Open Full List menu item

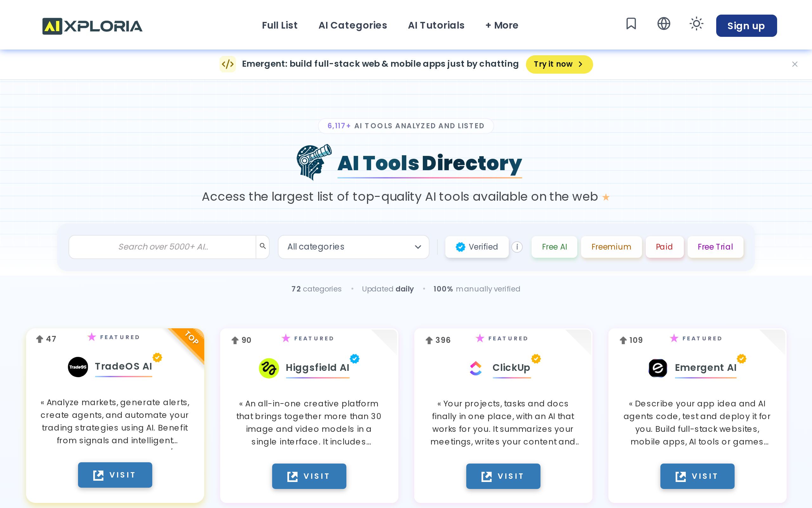pyautogui.click(x=279, y=25)
